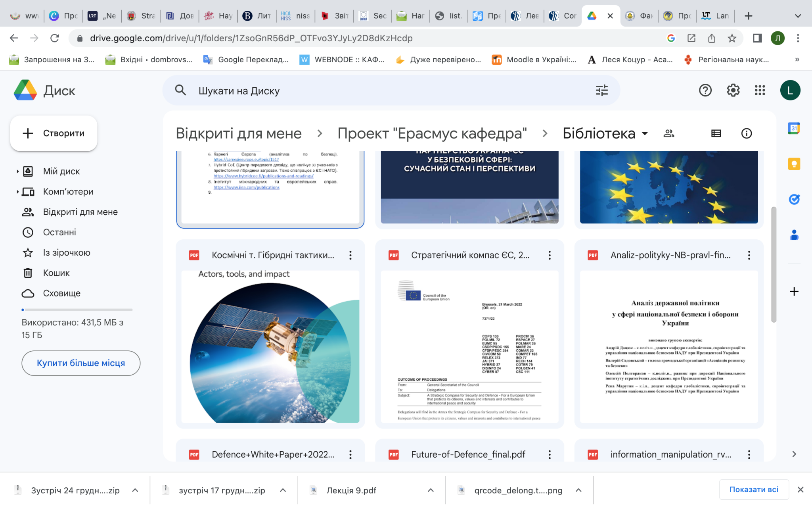The image size is (812, 508).
Task: Open Бібліотека folder dropdown arrow
Action: 645,133
